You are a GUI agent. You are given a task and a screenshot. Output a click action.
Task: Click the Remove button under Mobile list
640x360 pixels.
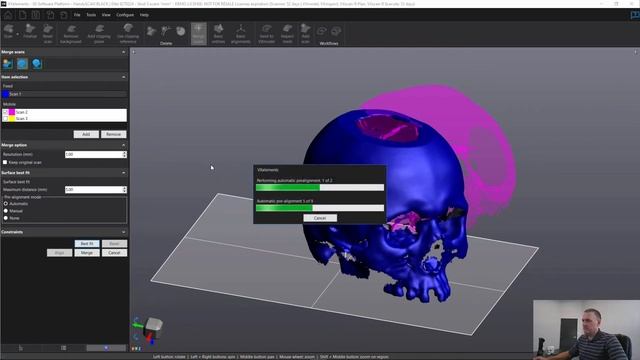[x=113, y=134]
